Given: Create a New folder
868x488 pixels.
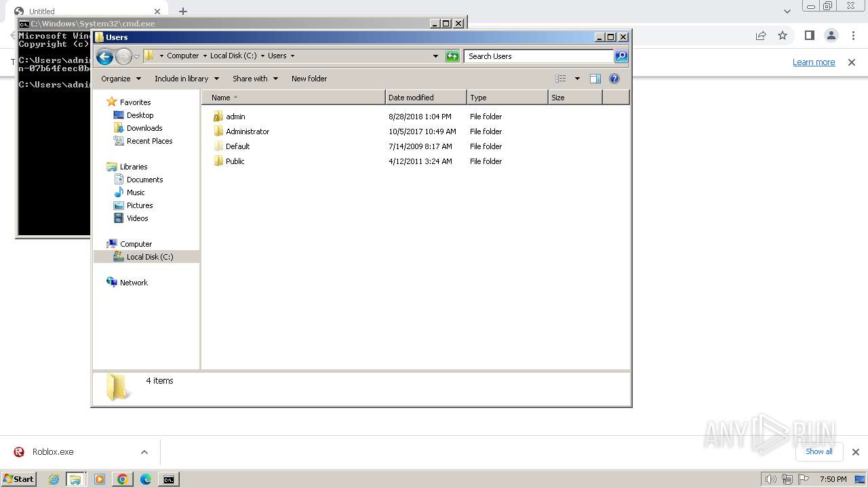Looking at the screenshot, I should pyautogui.click(x=309, y=79).
